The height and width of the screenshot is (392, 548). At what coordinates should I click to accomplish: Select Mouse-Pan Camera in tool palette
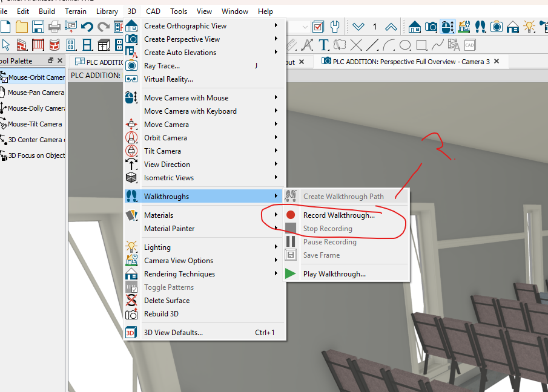pos(35,93)
